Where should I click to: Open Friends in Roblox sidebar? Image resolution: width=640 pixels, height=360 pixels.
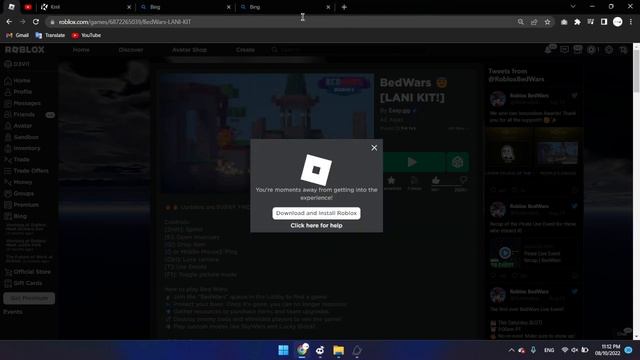[x=19, y=115]
